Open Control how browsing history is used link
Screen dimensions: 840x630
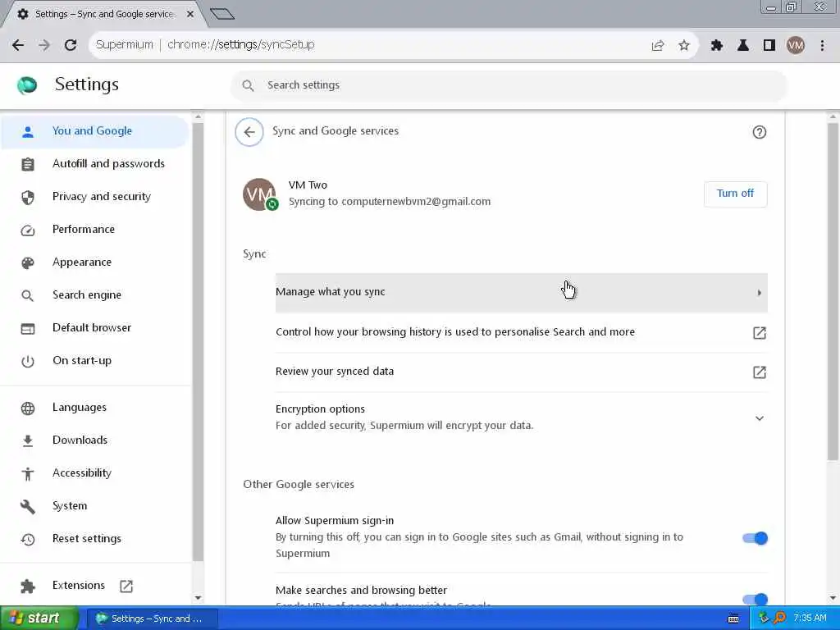point(521,332)
